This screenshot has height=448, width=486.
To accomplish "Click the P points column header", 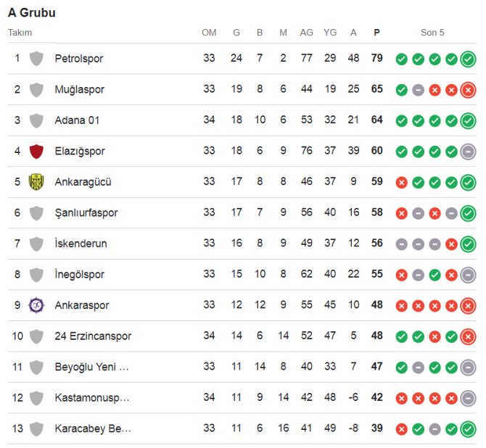I will [376, 33].
